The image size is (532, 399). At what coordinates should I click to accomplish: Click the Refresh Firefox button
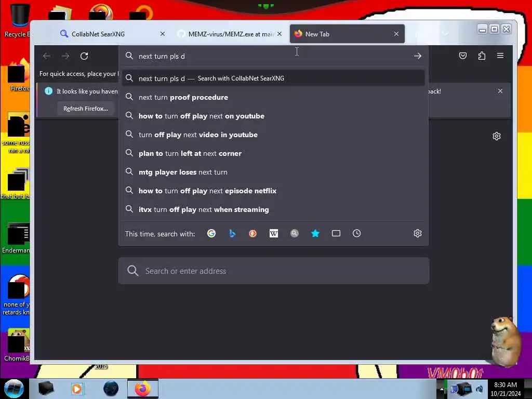pyautogui.click(x=86, y=109)
